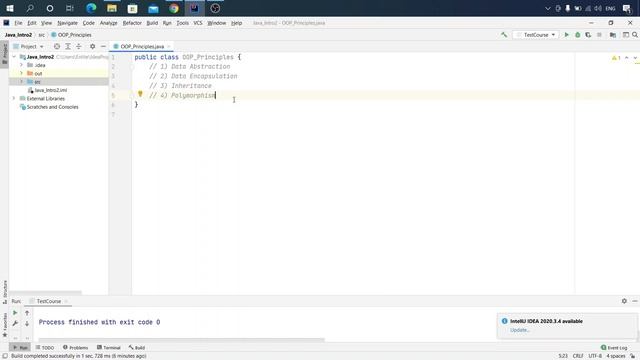
Task: Open Problems tool window
Action: 76,348
